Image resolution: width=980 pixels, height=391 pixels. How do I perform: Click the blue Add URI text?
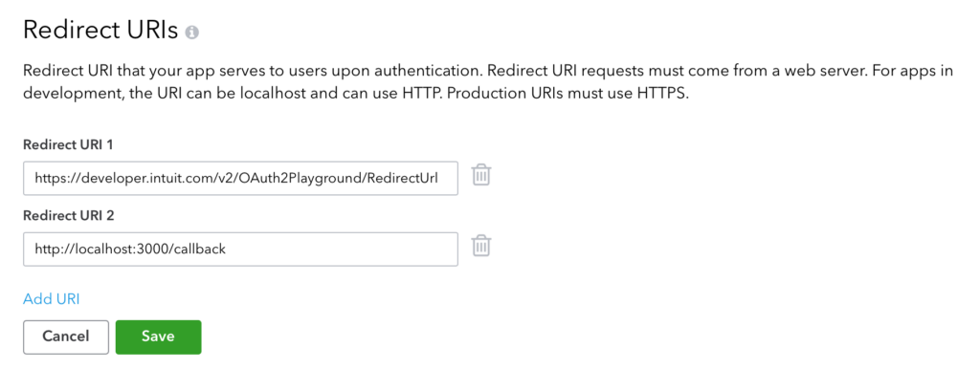point(52,299)
